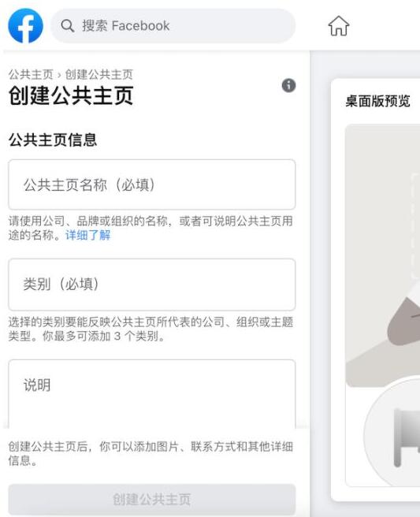Image resolution: width=420 pixels, height=517 pixels.
Task: Open the 类别（必填）category field
Action: coord(152,285)
